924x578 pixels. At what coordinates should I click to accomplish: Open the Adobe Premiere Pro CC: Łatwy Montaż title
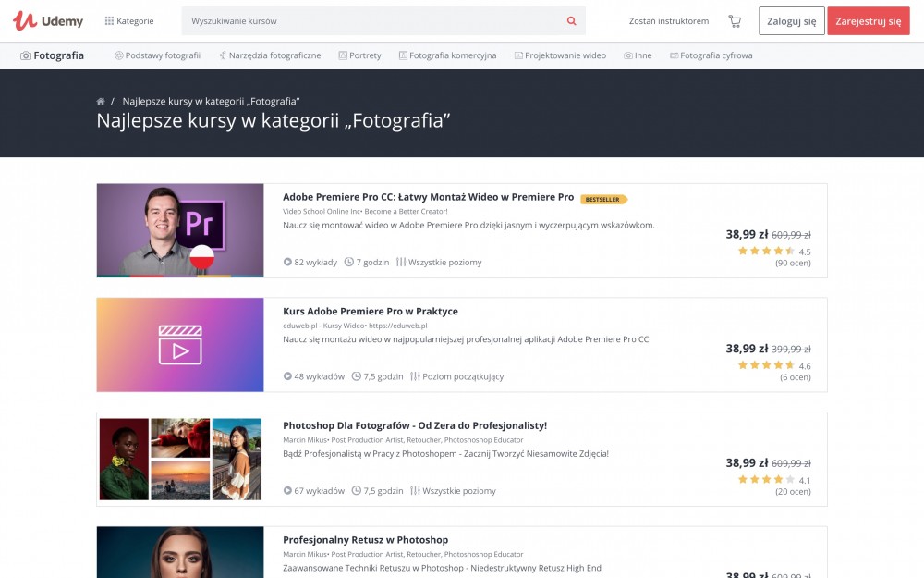coord(429,197)
